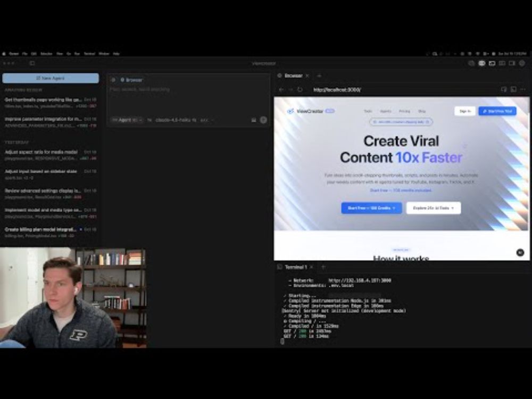Image resolution: width=532 pixels, height=399 pixels.
Task: Click the blue Start Free Trial button in the page header
Action: [x=497, y=111]
